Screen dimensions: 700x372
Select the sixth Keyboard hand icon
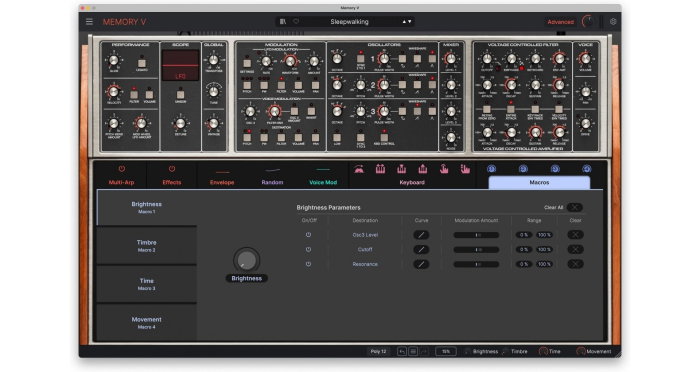[x=465, y=169]
